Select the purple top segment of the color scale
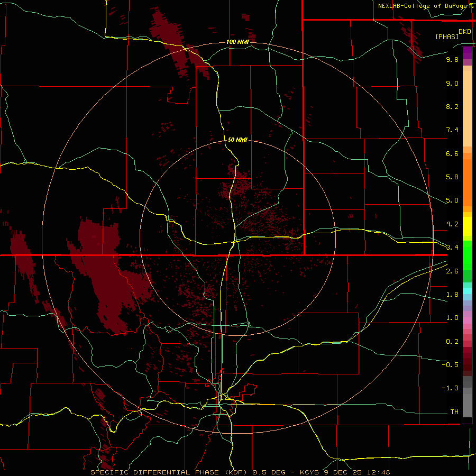The image size is (476, 476). (467, 53)
